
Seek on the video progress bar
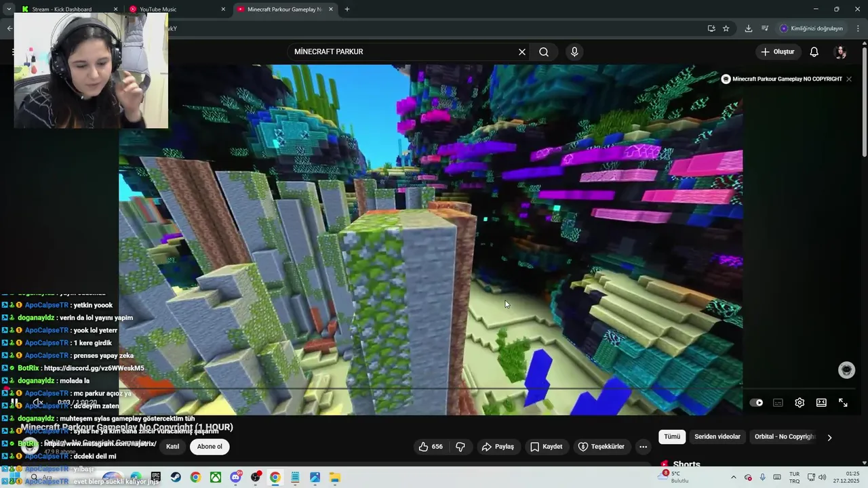coord(431,389)
